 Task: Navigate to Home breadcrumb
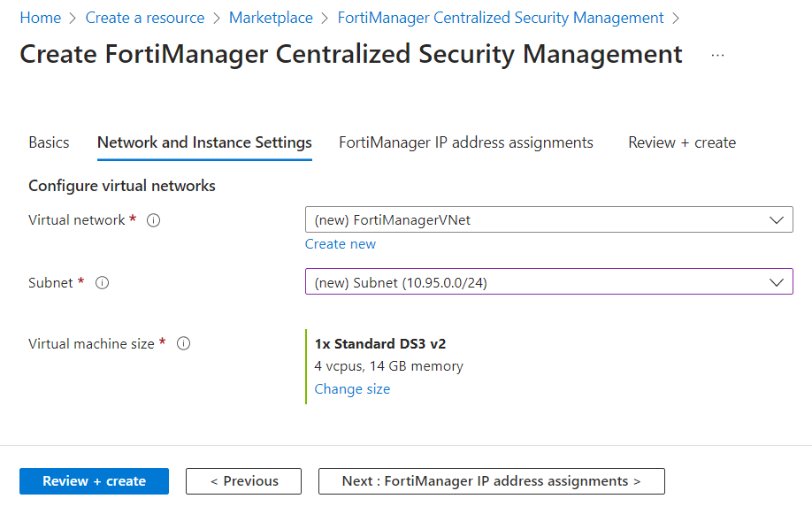pyautogui.click(x=41, y=18)
